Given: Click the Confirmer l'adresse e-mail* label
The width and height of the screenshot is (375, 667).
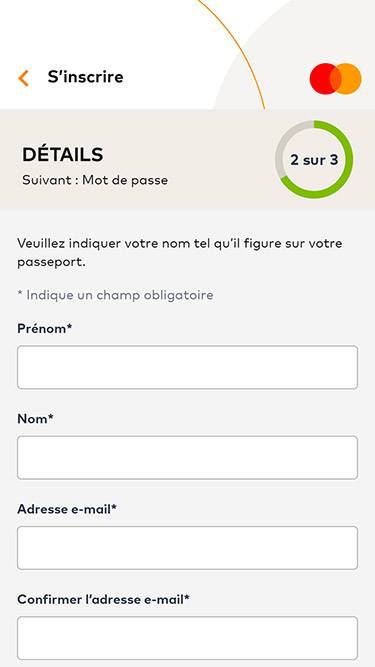Looking at the screenshot, I should coord(103,599).
